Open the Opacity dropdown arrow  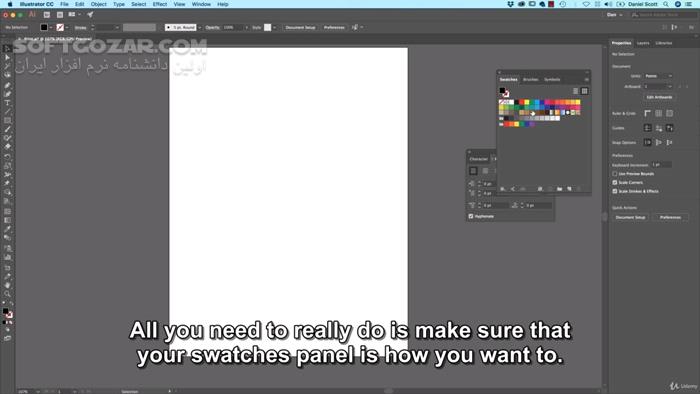click(246, 28)
